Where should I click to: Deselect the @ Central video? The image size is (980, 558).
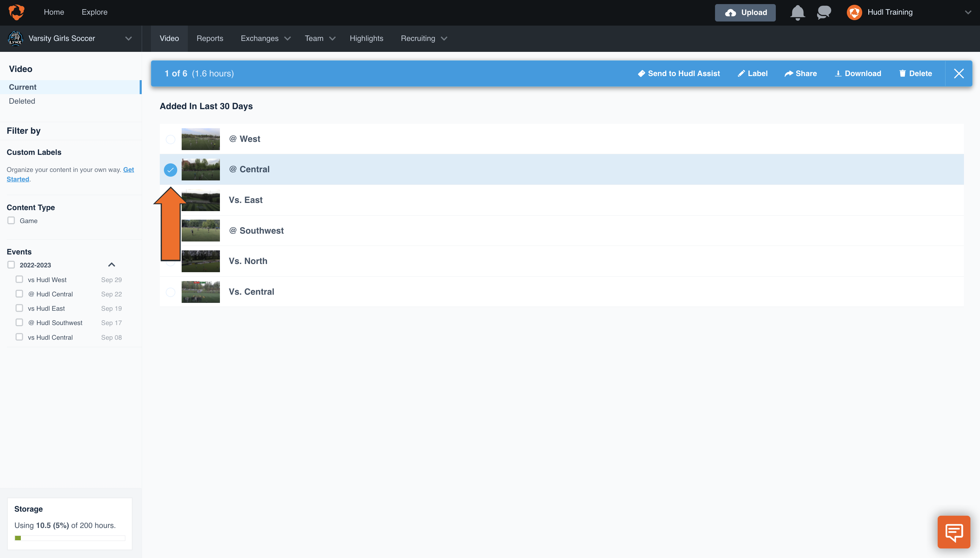(170, 170)
